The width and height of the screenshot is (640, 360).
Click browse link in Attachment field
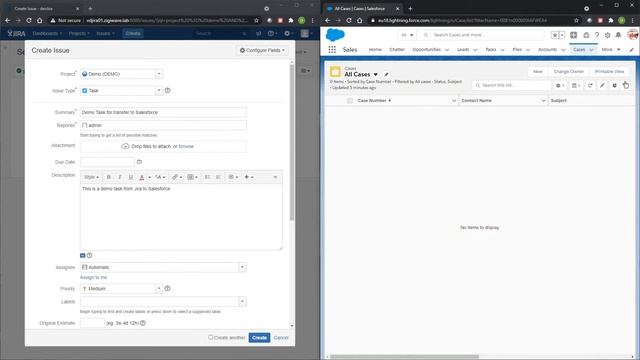(x=186, y=146)
